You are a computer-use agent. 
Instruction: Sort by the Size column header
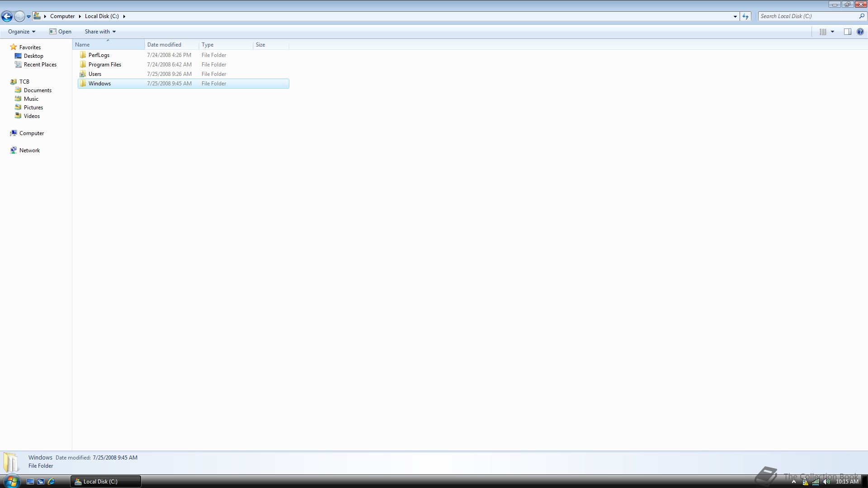[x=271, y=45]
